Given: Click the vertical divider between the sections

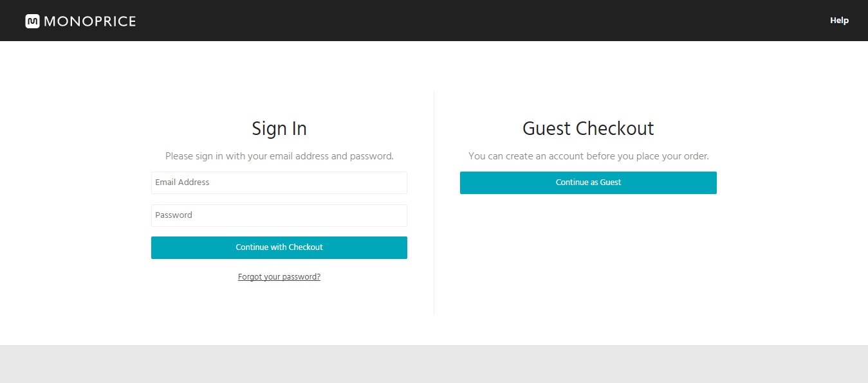Looking at the screenshot, I should pyautogui.click(x=434, y=203).
